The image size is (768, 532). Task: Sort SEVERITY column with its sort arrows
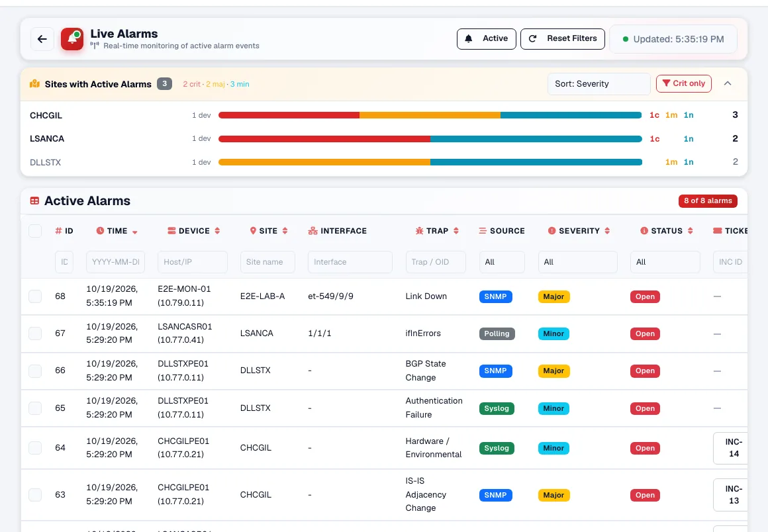[x=607, y=230]
